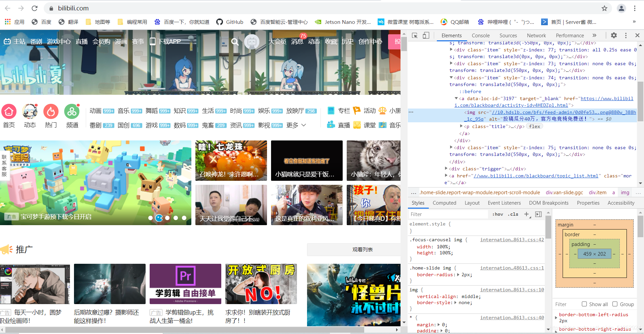Open 消息 with 75 notifications

297,41
